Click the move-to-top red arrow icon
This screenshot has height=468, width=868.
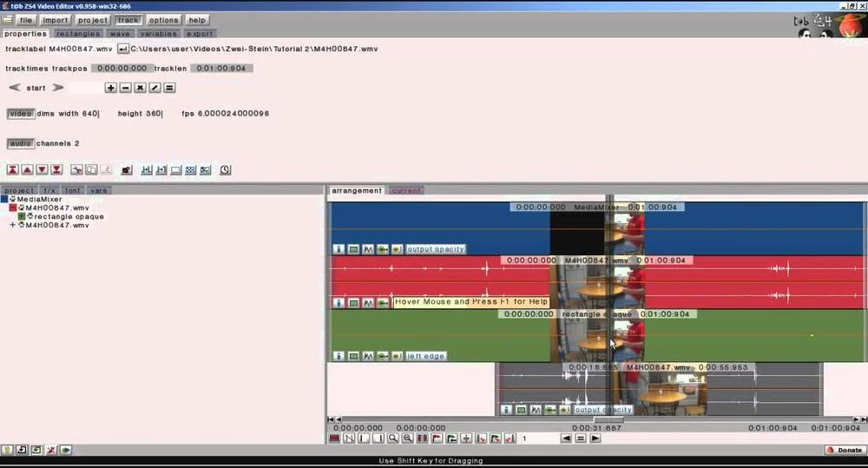coord(12,170)
